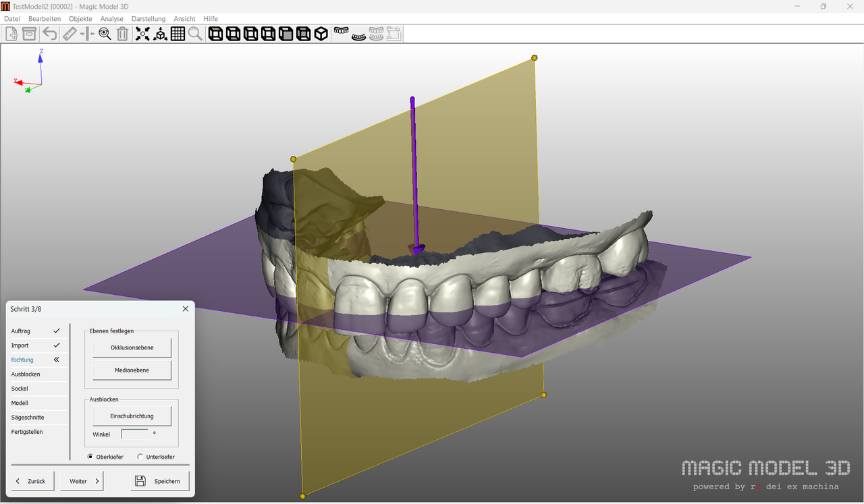Click the Medianebene button
This screenshot has height=504, width=864.
132,370
